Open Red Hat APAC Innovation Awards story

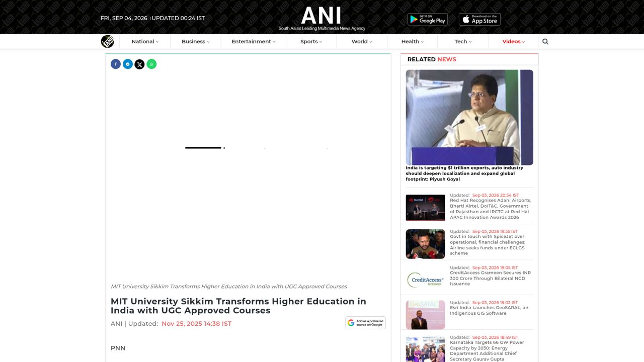[x=491, y=209]
